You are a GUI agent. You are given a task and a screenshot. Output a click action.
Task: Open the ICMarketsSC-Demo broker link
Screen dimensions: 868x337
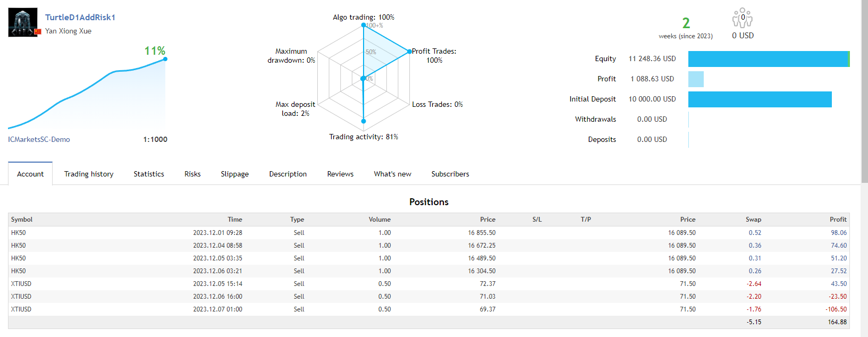39,139
